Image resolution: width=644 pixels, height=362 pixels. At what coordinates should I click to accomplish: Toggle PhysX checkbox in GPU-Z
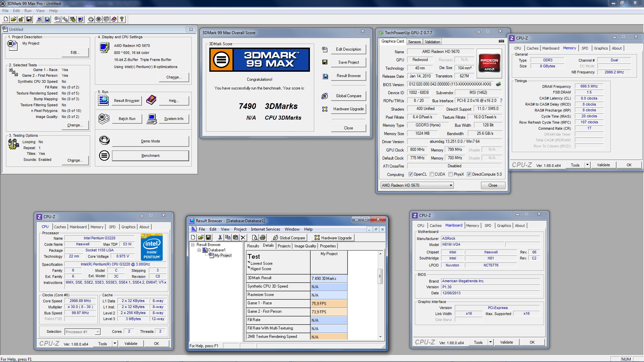tap(450, 174)
